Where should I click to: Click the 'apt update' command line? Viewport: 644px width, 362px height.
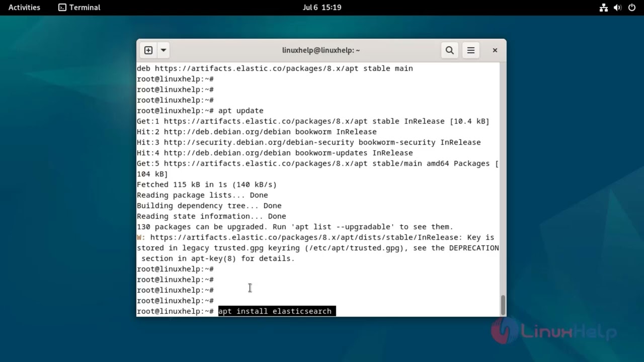[x=200, y=111]
